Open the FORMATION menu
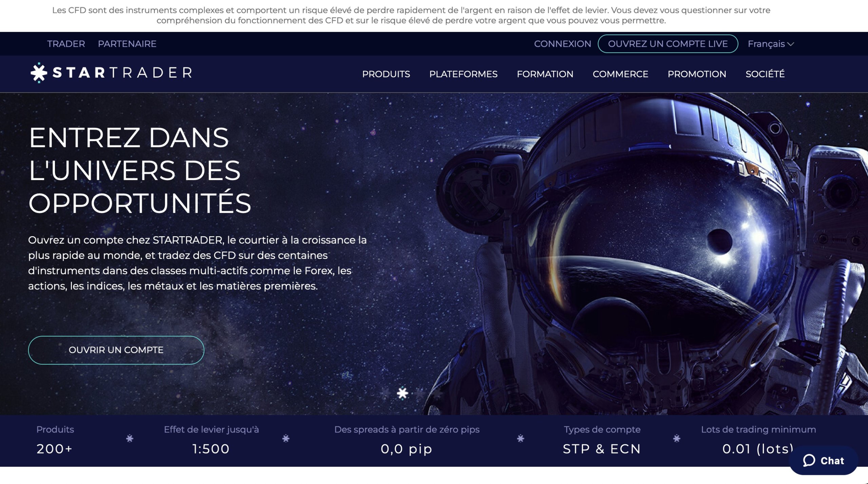 pos(545,74)
